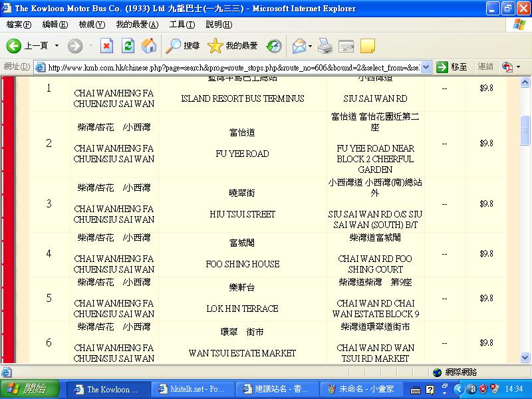Viewport: 532px width, 399px height.
Task: Click stop name WAN TSUI ESTATE MARKET
Action: coord(242,354)
